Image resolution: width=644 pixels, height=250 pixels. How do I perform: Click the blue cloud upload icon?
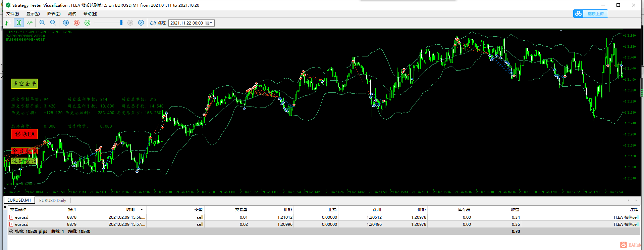(578, 13)
